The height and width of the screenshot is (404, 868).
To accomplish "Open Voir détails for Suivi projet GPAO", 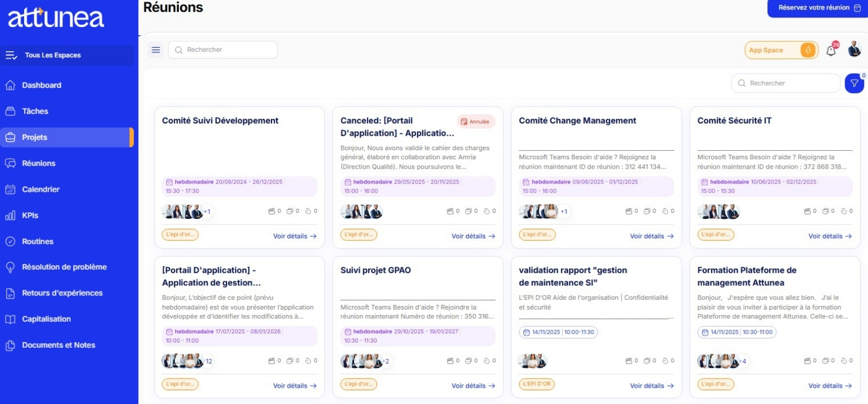I will [473, 386].
